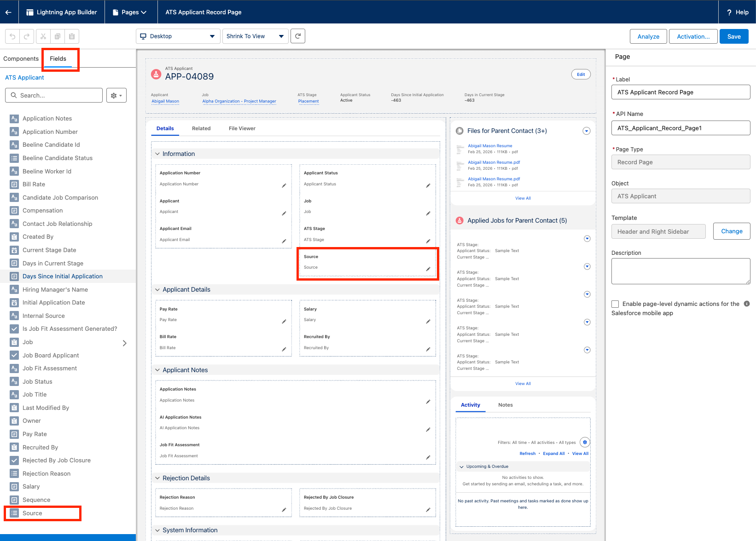Click the Change template button

[731, 231]
